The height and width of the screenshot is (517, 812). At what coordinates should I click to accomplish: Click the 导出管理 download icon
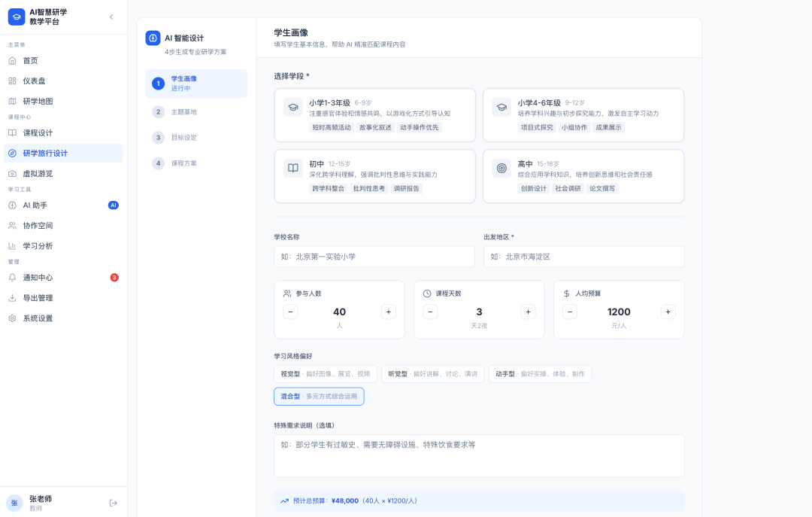12,298
